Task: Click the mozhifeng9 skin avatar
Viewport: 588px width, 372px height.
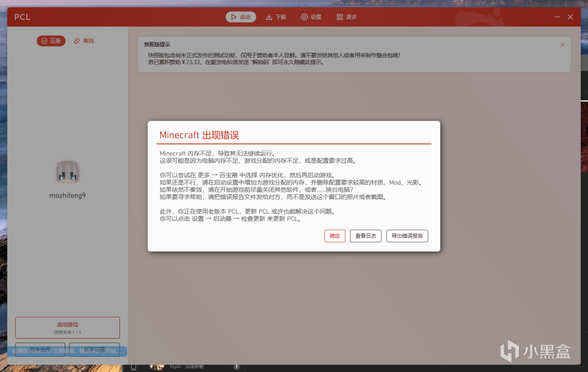Action: (68, 173)
